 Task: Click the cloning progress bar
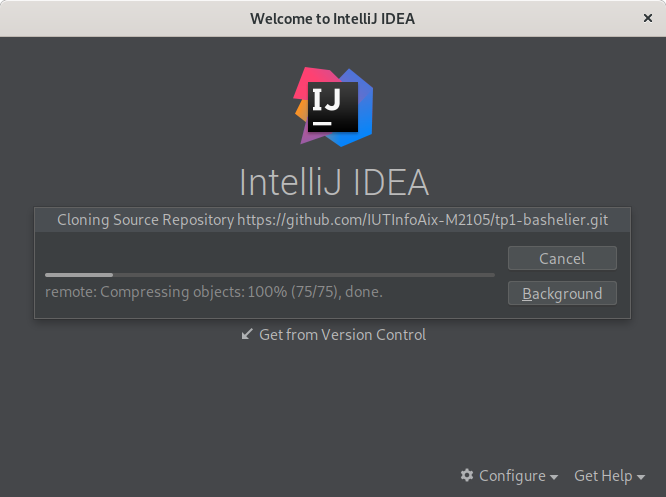click(x=270, y=275)
